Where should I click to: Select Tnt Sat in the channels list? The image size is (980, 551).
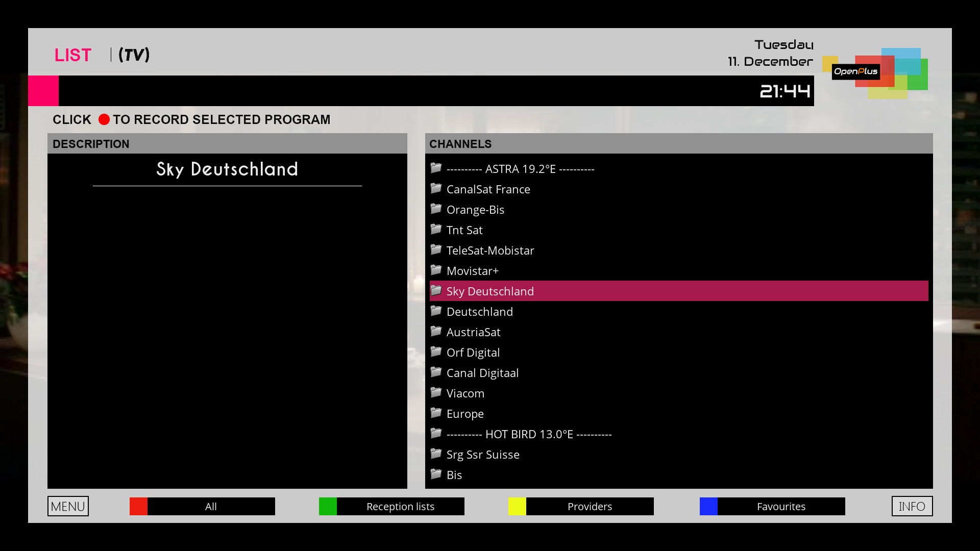679,230
